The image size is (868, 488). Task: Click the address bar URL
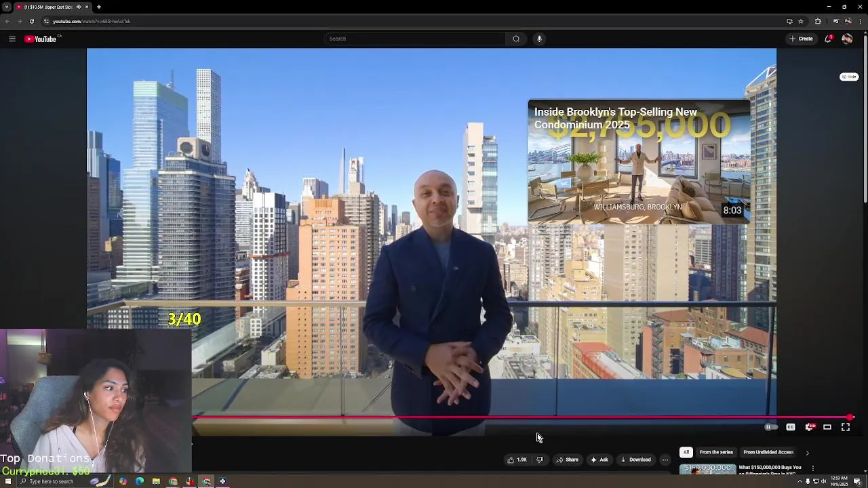[x=92, y=21]
